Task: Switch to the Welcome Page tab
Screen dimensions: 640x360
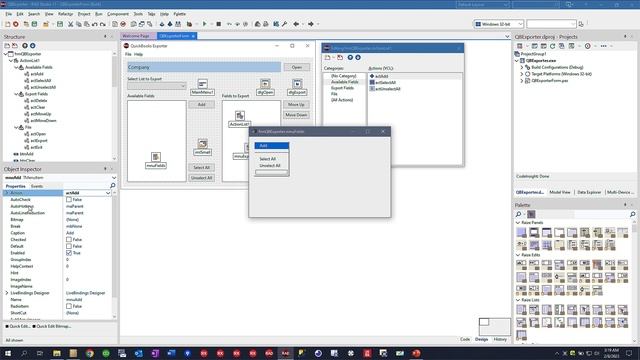Action: click(136, 36)
